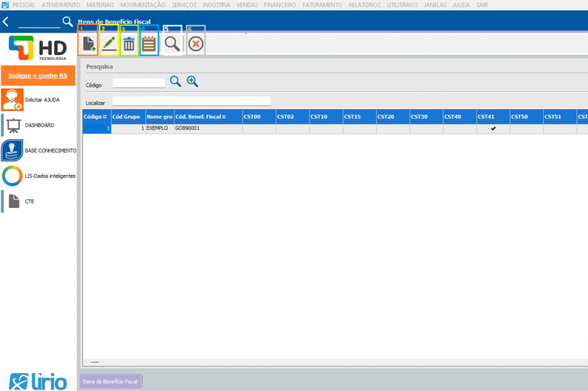Click the Localizar text input field
This screenshot has width=588, height=391.
click(x=191, y=102)
